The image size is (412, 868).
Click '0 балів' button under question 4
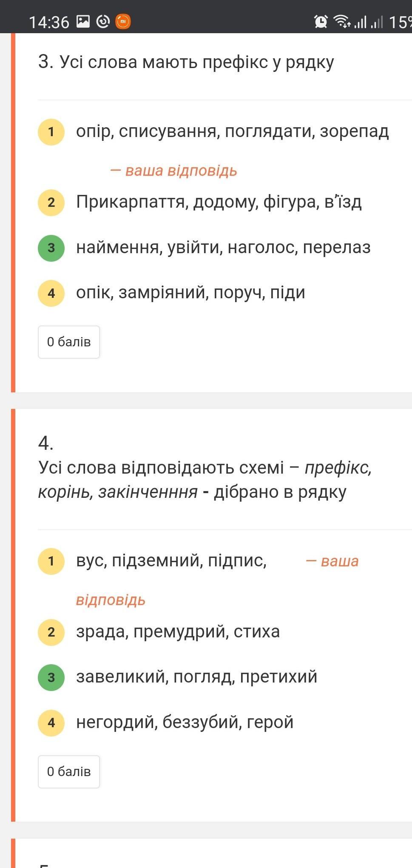point(69,772)
